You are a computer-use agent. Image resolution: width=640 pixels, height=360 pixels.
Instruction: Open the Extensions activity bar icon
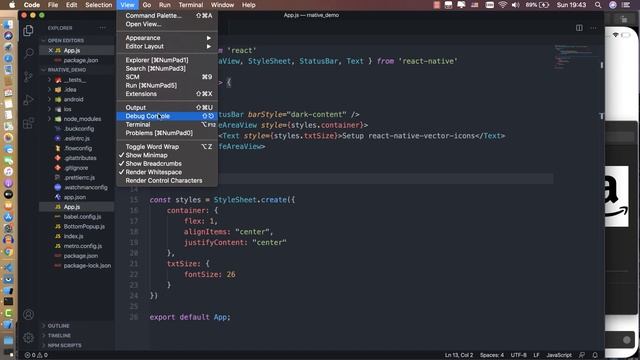point(28,123)
